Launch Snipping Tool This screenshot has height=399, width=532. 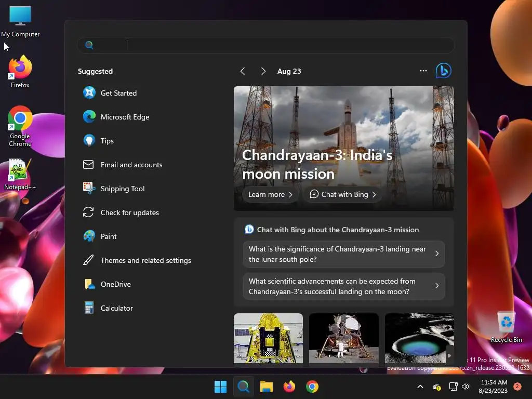tap(114, 188)
